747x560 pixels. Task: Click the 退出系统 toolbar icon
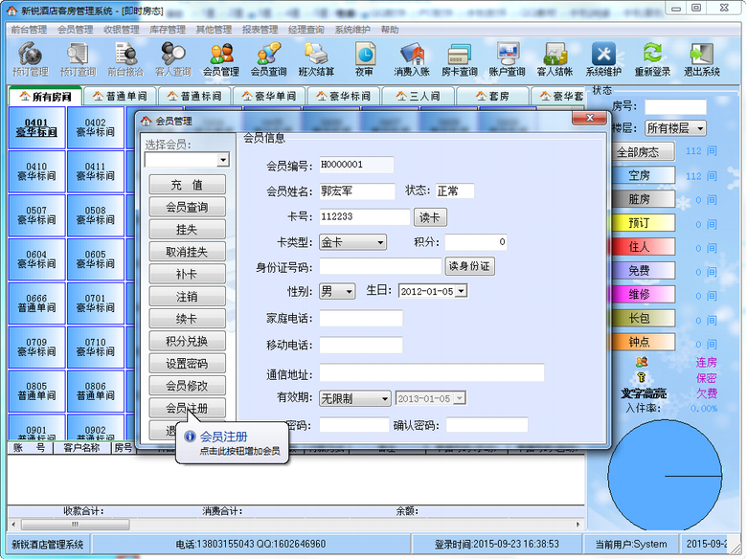tap(701, 59)
